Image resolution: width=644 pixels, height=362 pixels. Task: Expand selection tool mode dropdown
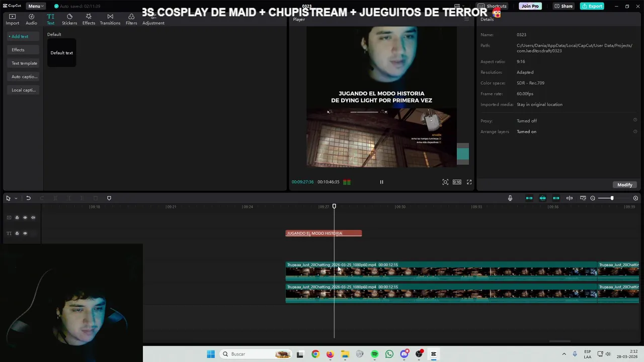coord(16,198)
